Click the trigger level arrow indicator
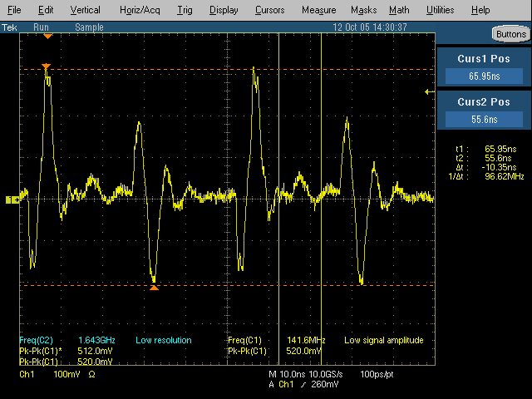Image resolution: width=532 pixels, height=399 pixels. 430,91
